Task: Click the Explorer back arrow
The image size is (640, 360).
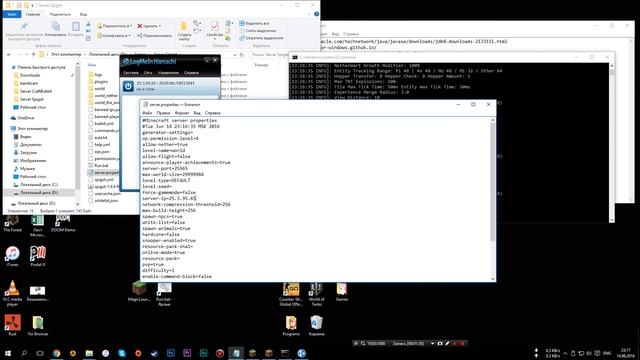Action: pos(9,54)
